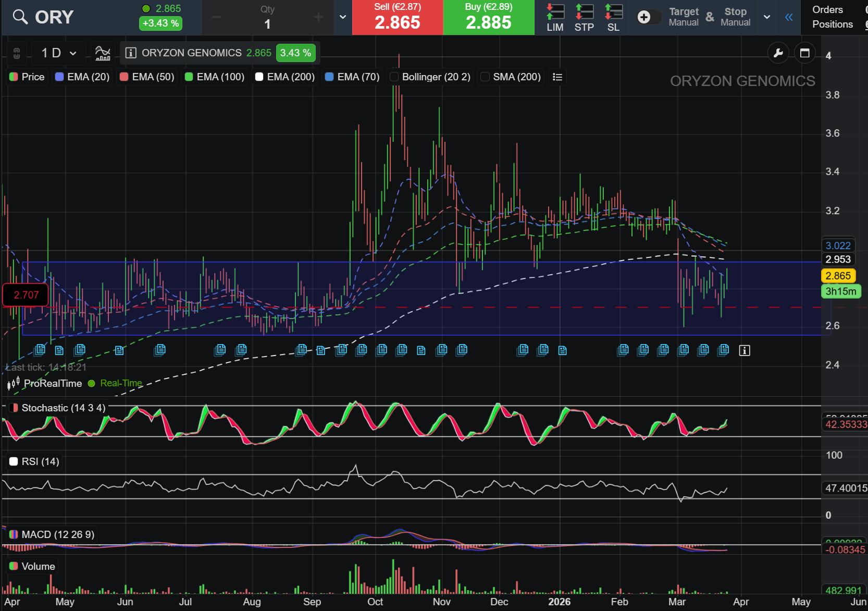This screenshot has width=868, height=611.
Task: Click the detach chart window icon
Action: click(x=805, y=53)
